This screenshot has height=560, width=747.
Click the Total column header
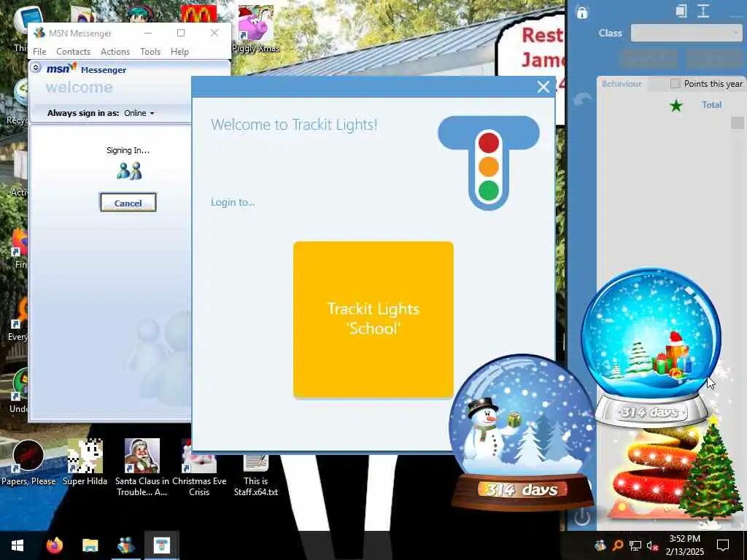pyautogui.click(x=711, y=105)
